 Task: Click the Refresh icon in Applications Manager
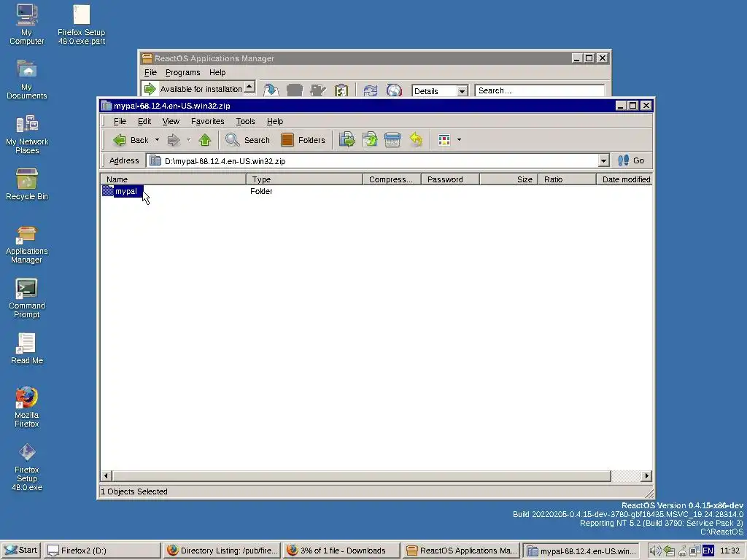coord(370,90)
